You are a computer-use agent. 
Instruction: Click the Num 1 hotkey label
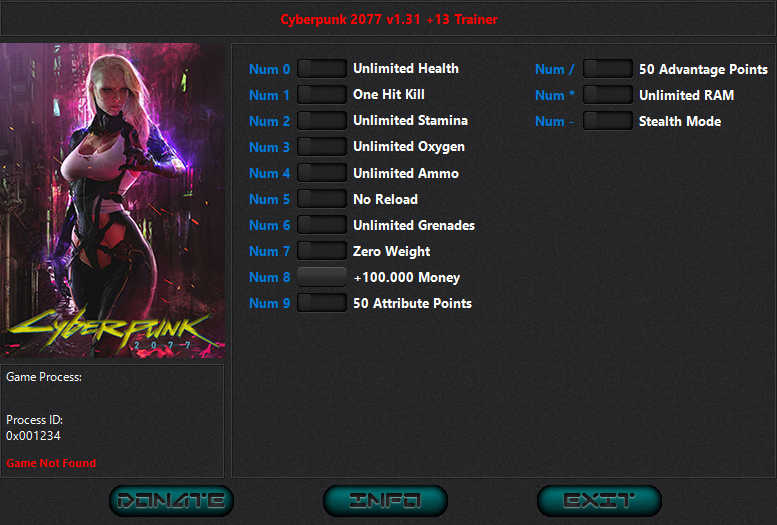coord(269,95)
